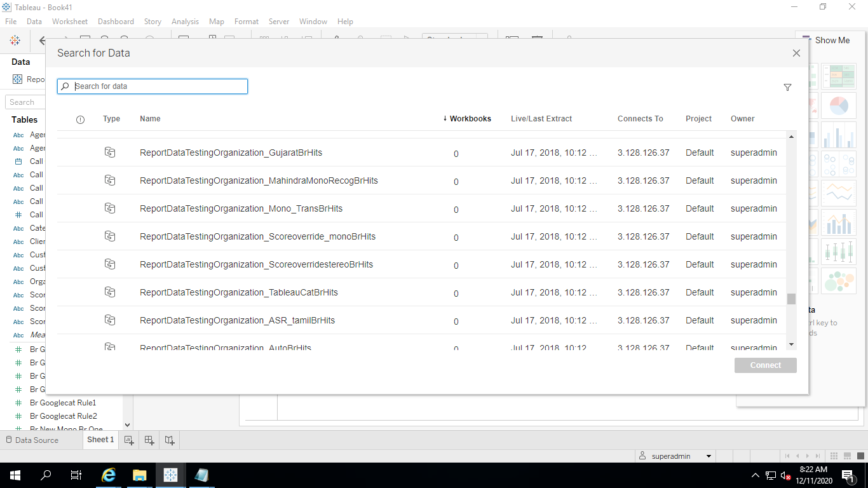The image size is (868, 488).
Task: Sort by the Workbooks column header
Action: 467,119
